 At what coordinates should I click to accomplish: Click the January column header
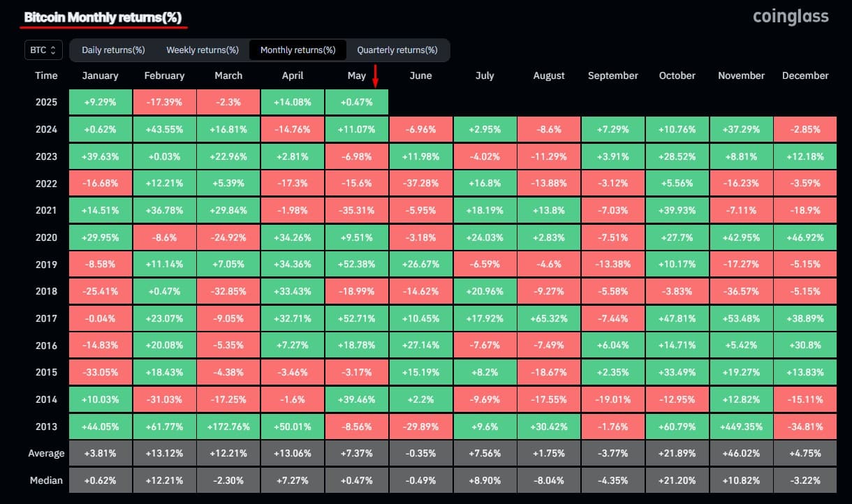101,75
